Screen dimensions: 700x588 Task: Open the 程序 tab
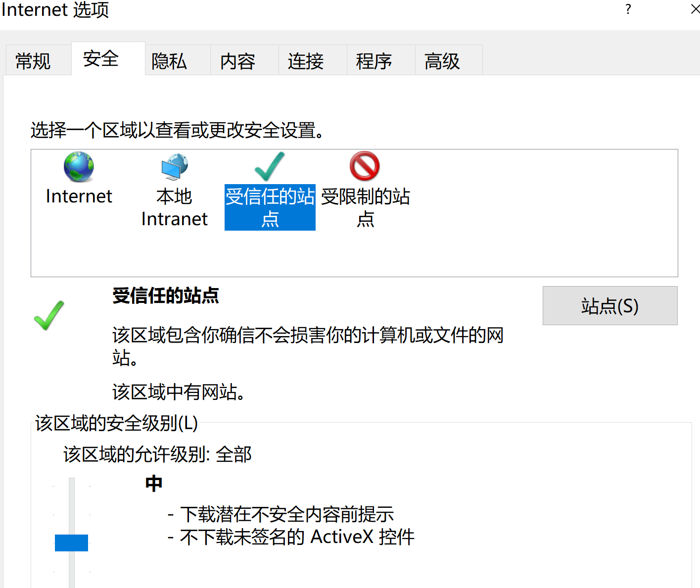pos(374,61)
